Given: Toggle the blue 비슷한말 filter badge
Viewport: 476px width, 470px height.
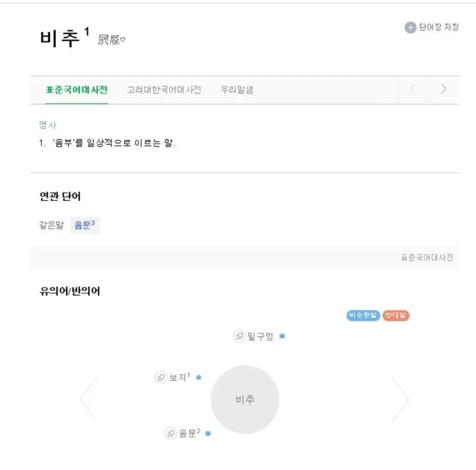Looking at the screenshot, I should coord(363,315).
